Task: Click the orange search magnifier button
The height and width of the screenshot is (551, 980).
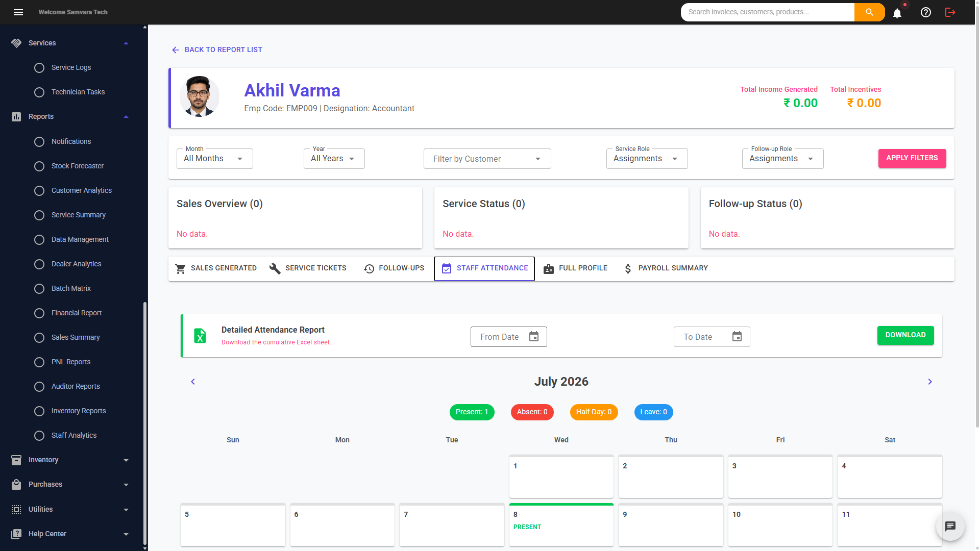Action: coord(869,12)
